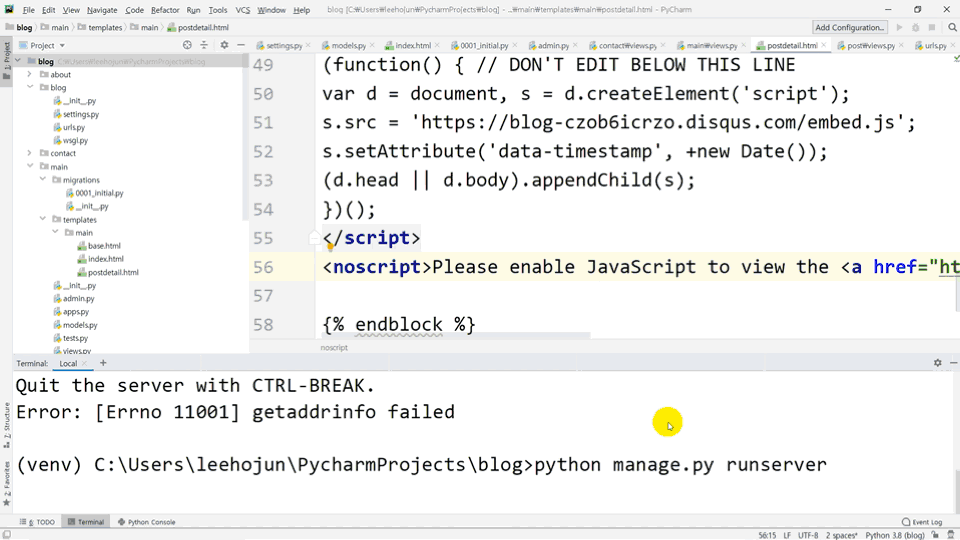Collapse the templates folder
Image resolution: width=960 pixels, height=540 pixels.
tap(42, 220)
